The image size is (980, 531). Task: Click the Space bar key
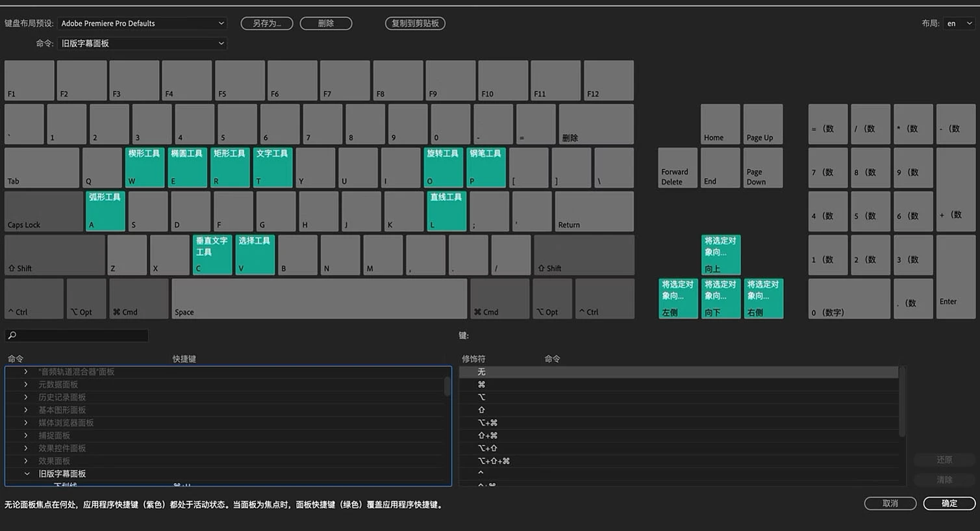point(320,299)
